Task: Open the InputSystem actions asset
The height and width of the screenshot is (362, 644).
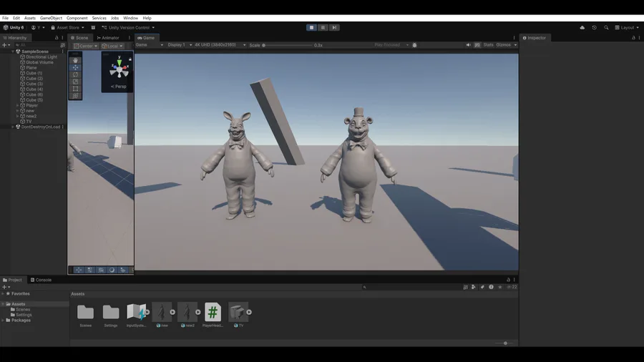Action: click(137, 315)
